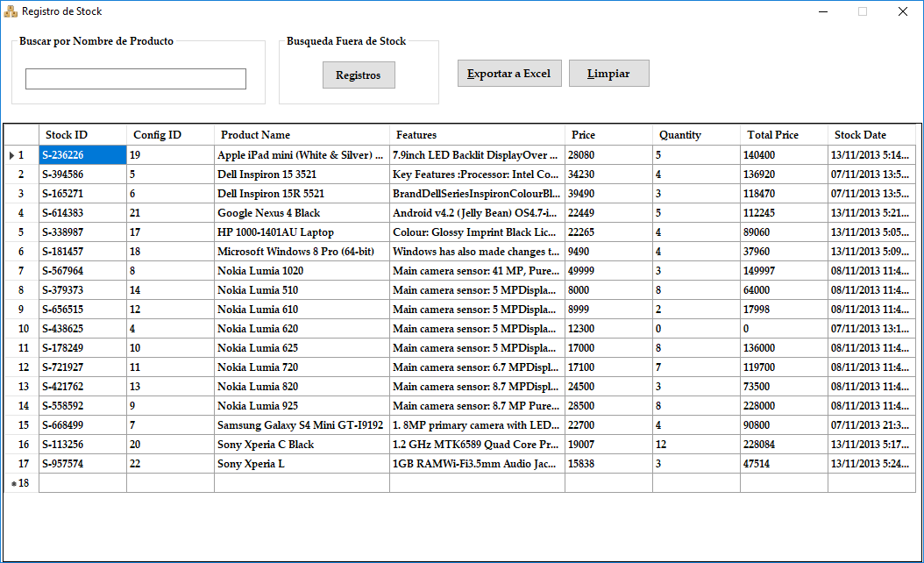Click the 1.2 GHz MTK6589 Quad Core features cell

pos(477,445)
